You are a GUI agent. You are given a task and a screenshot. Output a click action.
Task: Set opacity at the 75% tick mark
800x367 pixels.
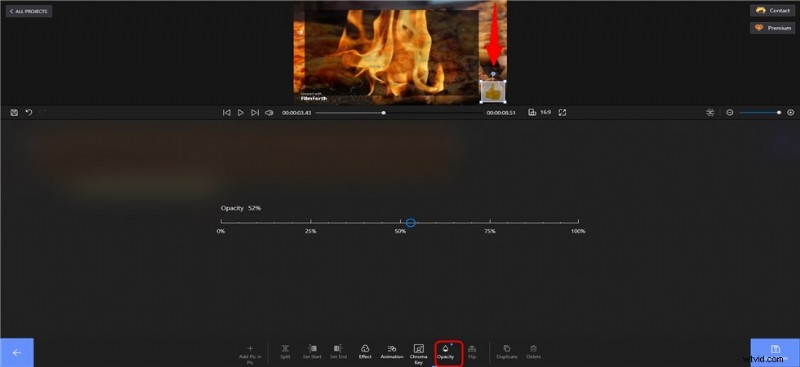(490, 222)
